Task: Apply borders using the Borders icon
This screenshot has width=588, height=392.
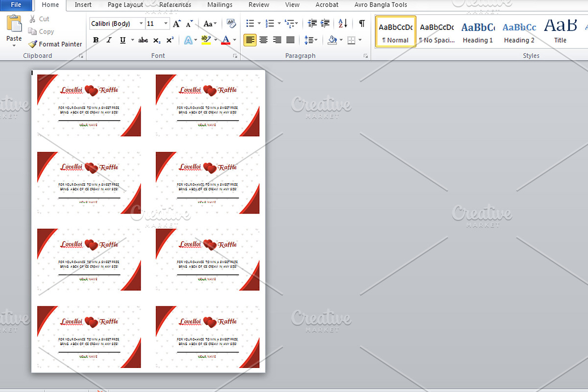Action: pos(351,40)
